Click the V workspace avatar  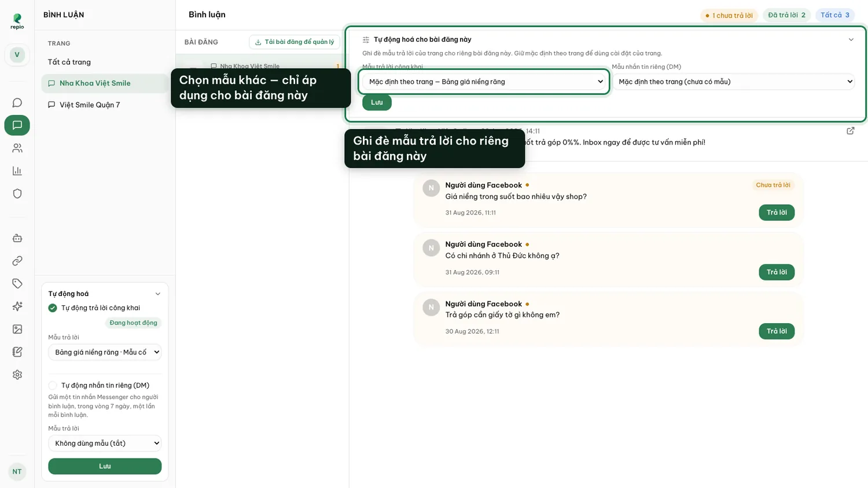tap(17, 55)
